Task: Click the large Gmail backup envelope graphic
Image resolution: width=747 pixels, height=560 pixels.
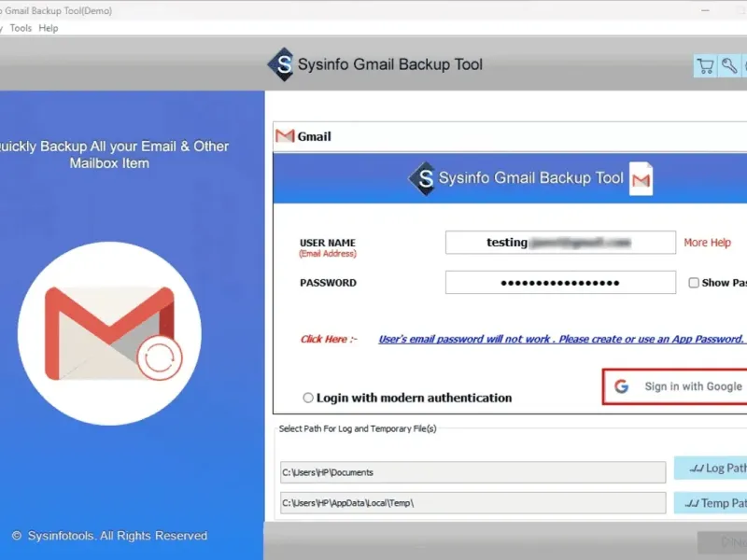Action: (x=109, y=333)
